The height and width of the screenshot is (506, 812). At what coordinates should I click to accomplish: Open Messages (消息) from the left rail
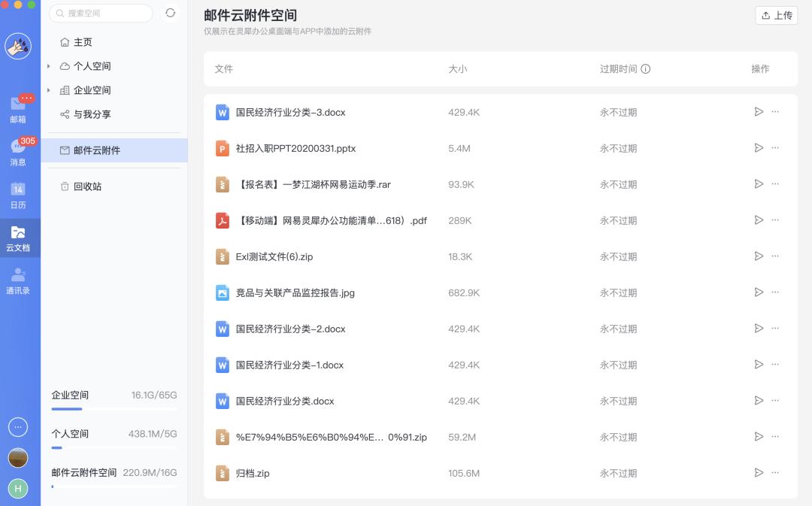pos(17,149)
